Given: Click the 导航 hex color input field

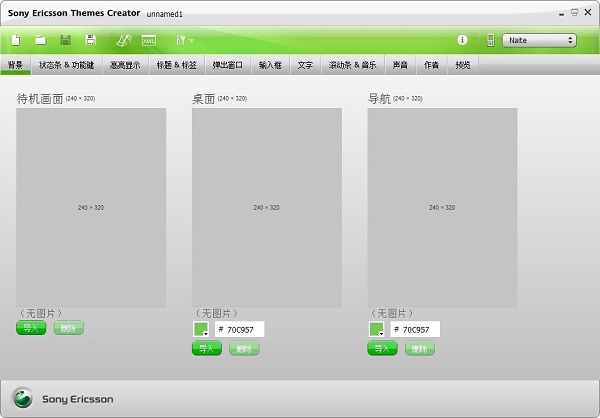Looking at the screenshot, I should click(415, 329).
